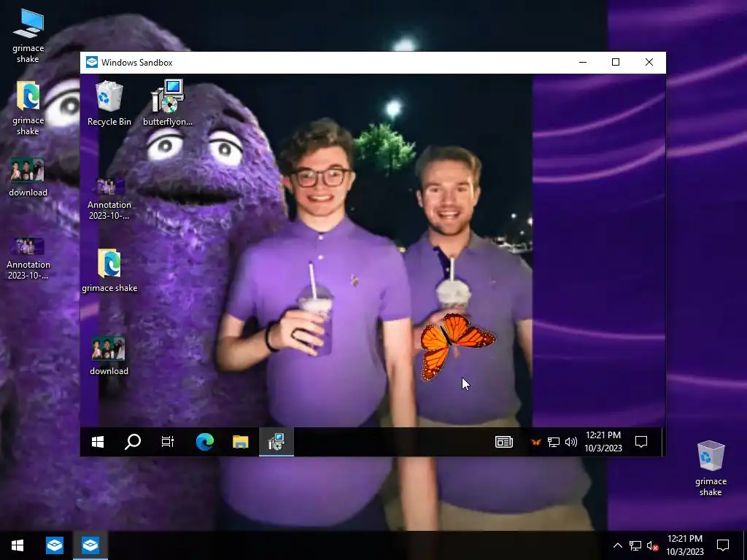Open the Recycle Bin inside Windows Sandbox

click(x=109, y=104)
